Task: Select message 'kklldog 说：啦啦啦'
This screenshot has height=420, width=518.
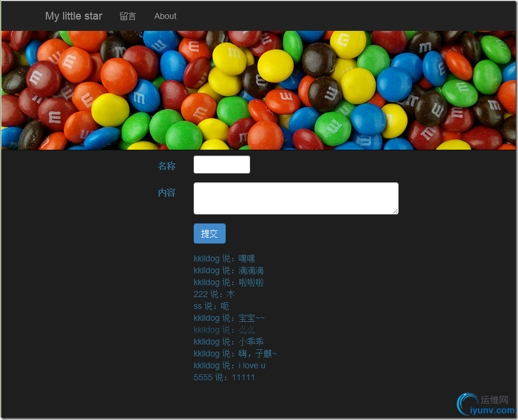Action: pos(229,282)
